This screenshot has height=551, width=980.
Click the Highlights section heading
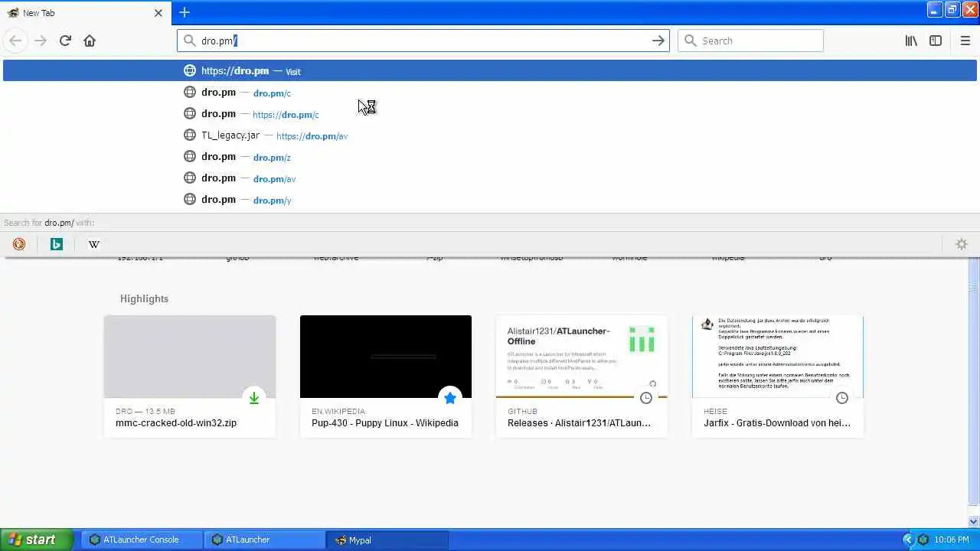click(x=144, y=298)
